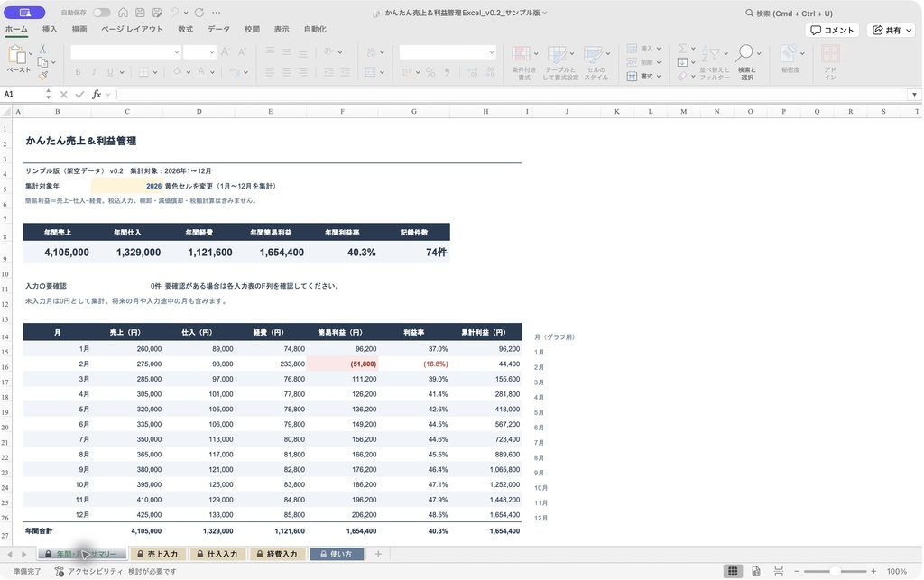Screen dimensions: 924x580
Task: Open the ホーム ribbon tab
Action: [x=16, y=30]
